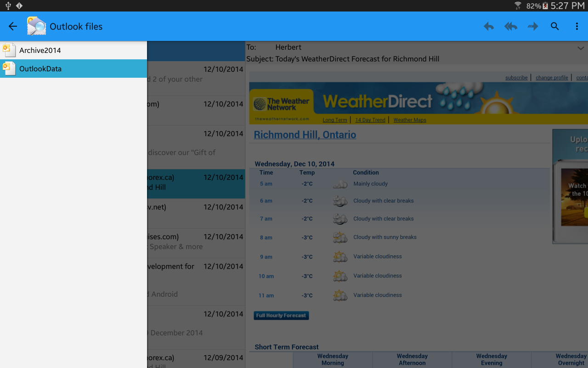Open the email mentioning "Gift of"
The image size is (588, 368).
[196, 147]
